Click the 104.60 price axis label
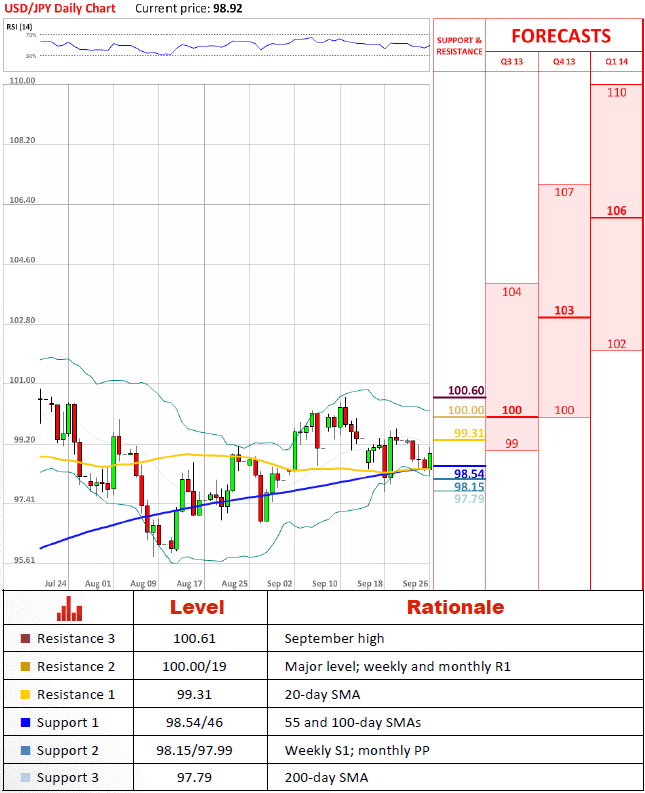This screenshot has height=793, width=645. (x=22, y=260)
